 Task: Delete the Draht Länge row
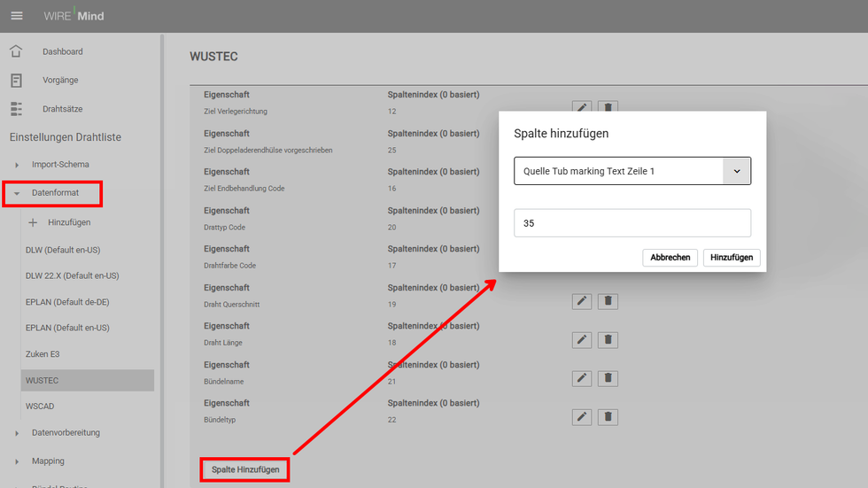(608, 340)
